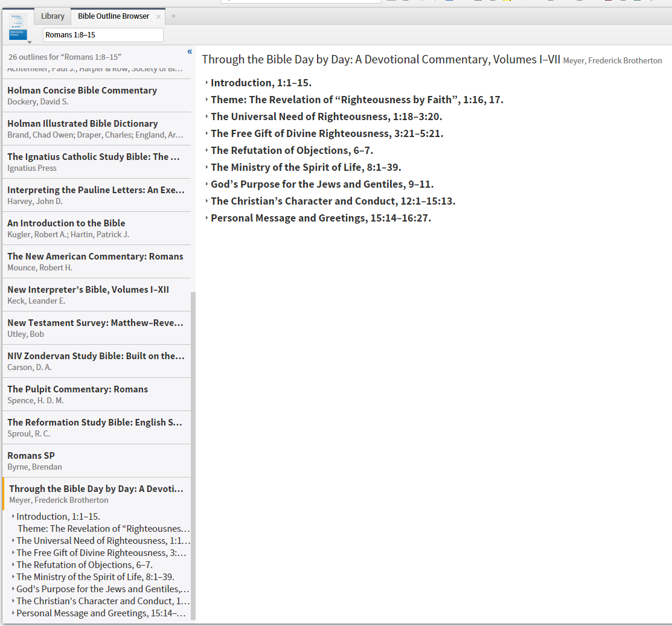
Task: Close the Bible Outline Browser tab
Action: (x=159, y=16)
